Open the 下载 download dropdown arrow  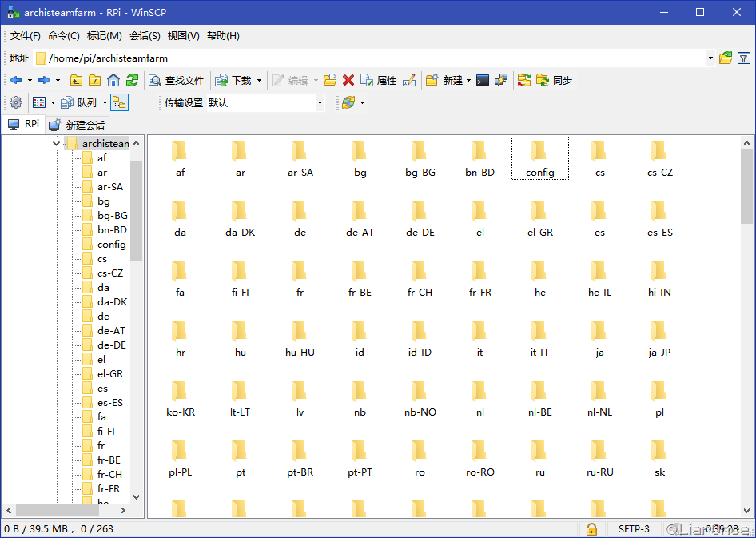(x=259, y=80)
